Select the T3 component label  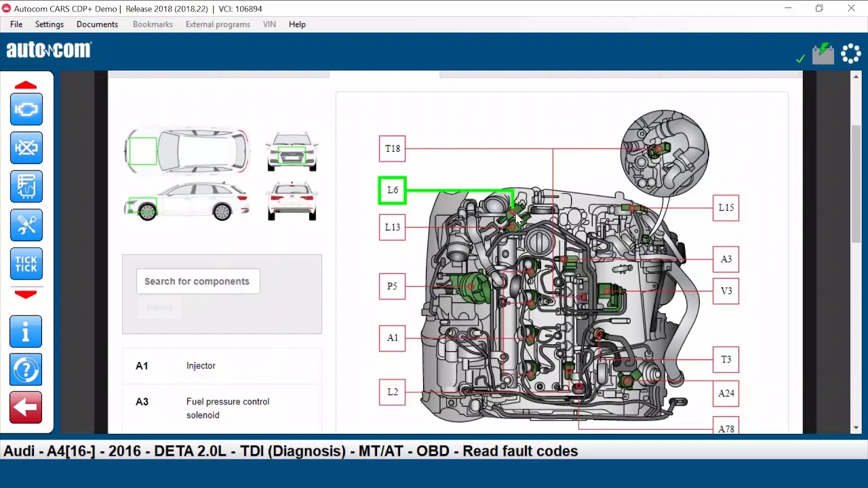coord(726,360)
